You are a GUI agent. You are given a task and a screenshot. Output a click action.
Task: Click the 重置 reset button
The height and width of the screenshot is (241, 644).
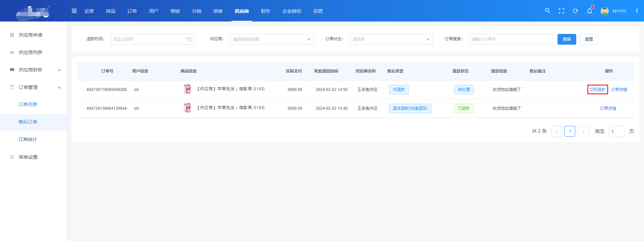coord(589,39)
